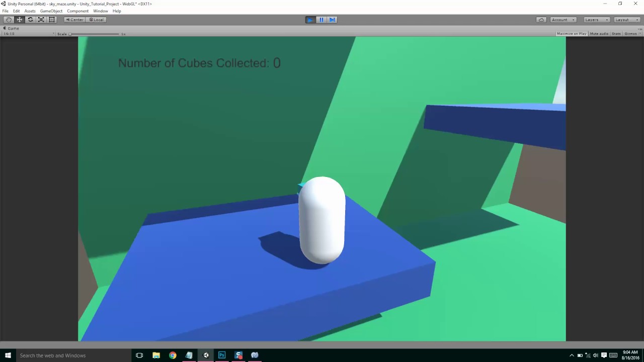Open the File menu
Screen dimensions: 644x362
5,11
